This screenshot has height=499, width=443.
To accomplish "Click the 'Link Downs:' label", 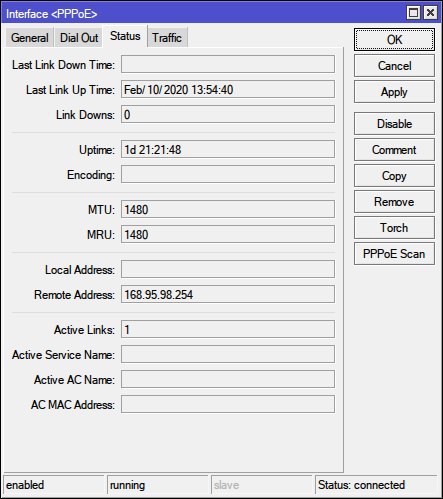I will [x=85, y=115].
